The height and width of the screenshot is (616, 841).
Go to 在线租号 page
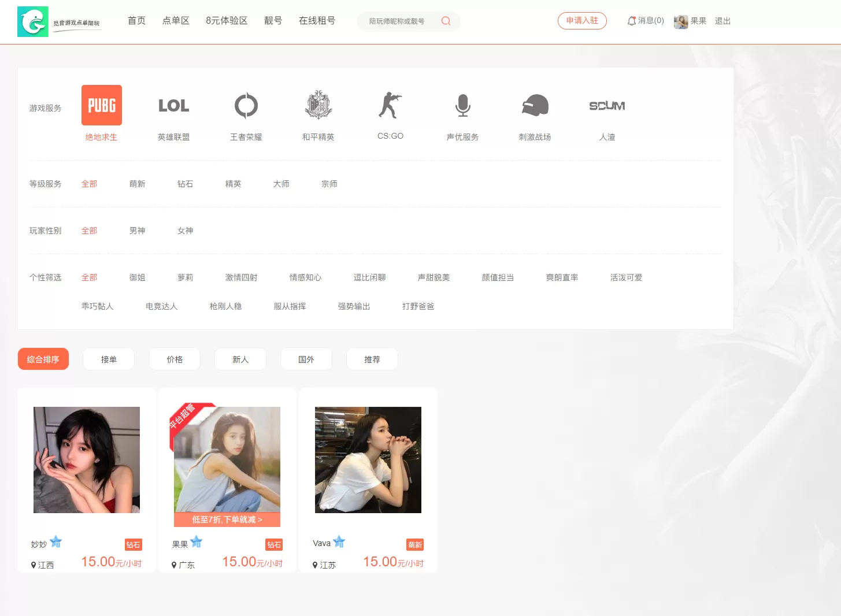tap(317, 21)
